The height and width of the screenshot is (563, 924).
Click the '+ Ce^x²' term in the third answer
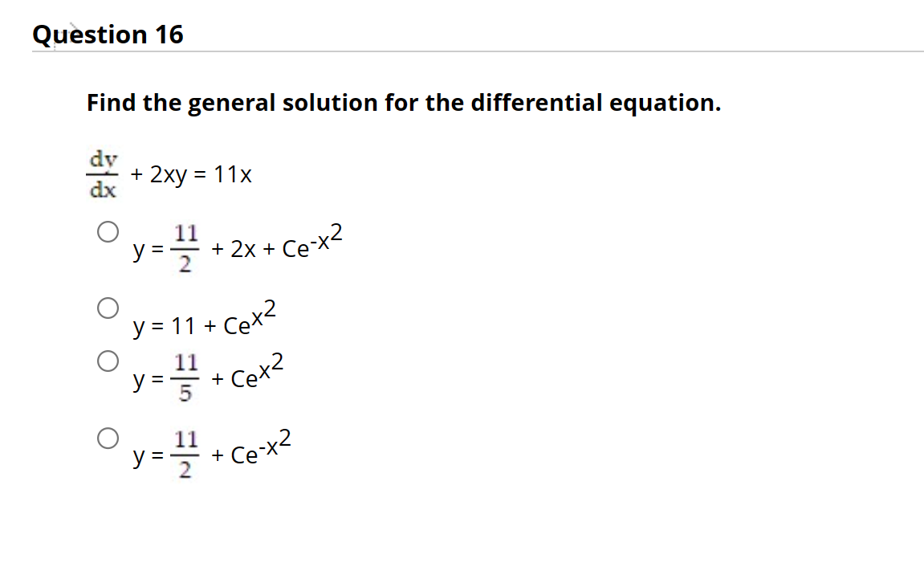coord(247,371)
